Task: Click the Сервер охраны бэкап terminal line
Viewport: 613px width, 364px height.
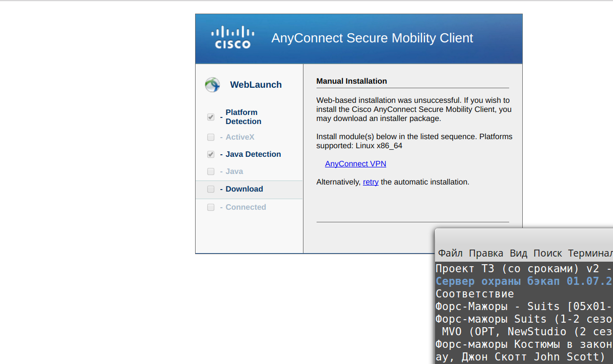Action: [x=524, y=281]
